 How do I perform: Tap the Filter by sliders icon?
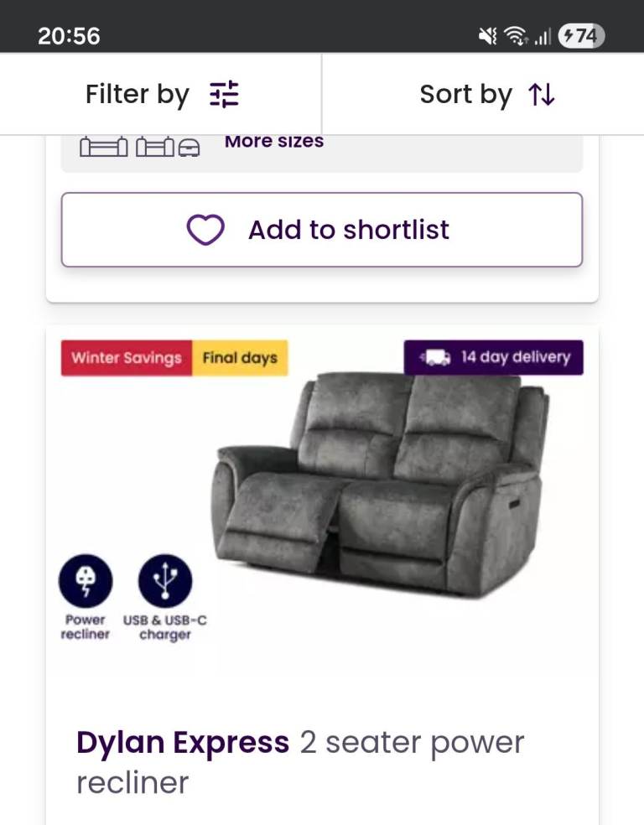[224, 95]
